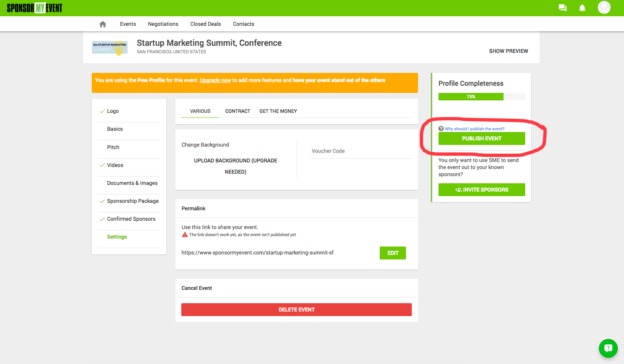Image resolution: width=624 pixels, height=364 pixels.
Task: Click the Invite Sponsors button
Action: pos(481,189)
